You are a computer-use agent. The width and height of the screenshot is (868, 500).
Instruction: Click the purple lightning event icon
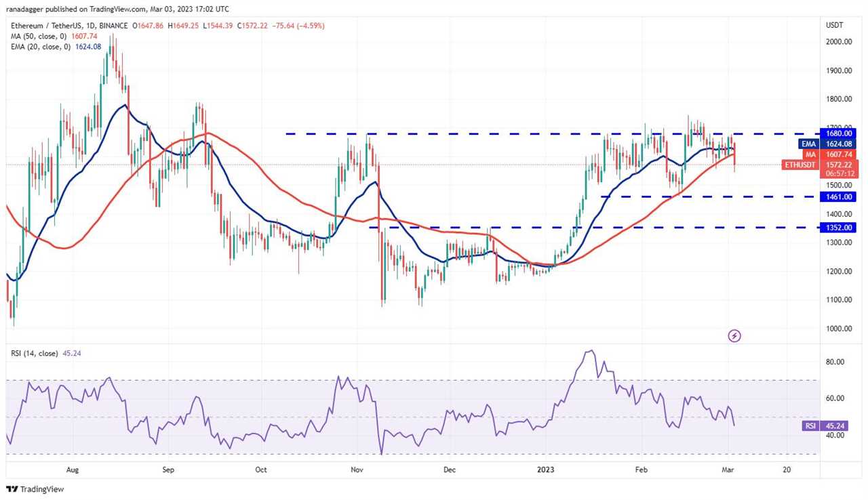(734, 335)
